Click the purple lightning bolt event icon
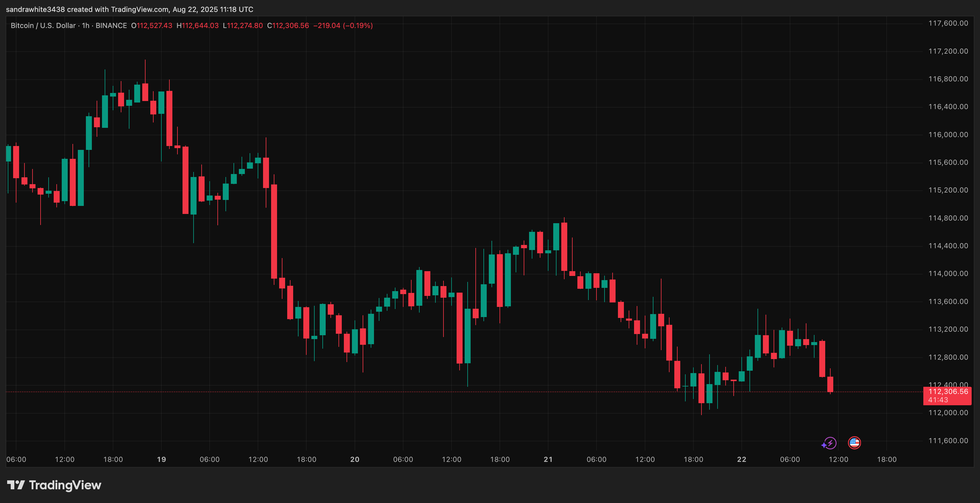 coord(829,443)
